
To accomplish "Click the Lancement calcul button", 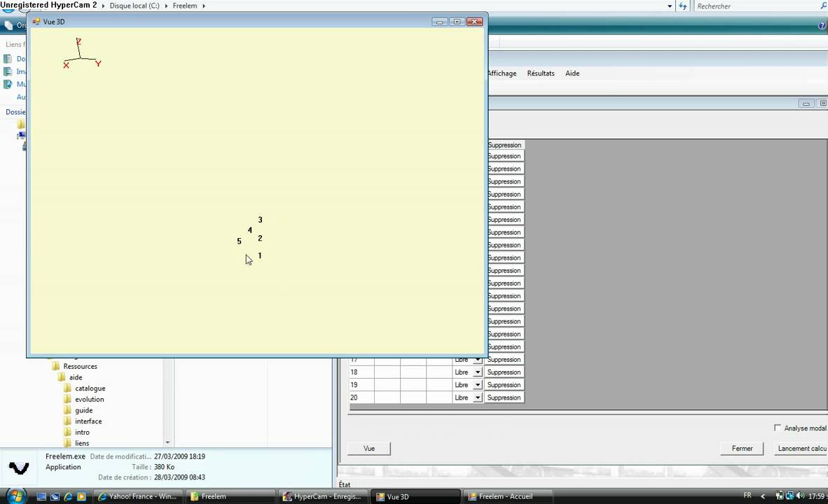I will point(801,449).
